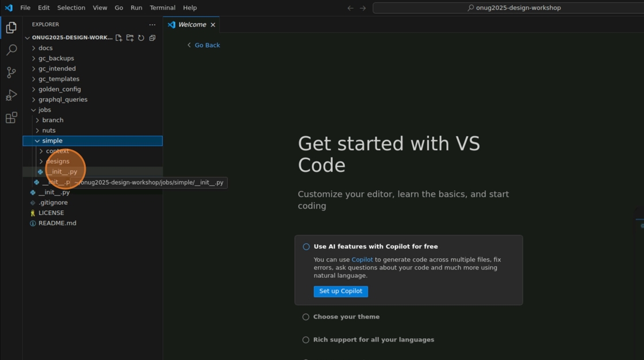
Task: Open Explorer views and more actions menu
Action: click(x=152, y=25)
